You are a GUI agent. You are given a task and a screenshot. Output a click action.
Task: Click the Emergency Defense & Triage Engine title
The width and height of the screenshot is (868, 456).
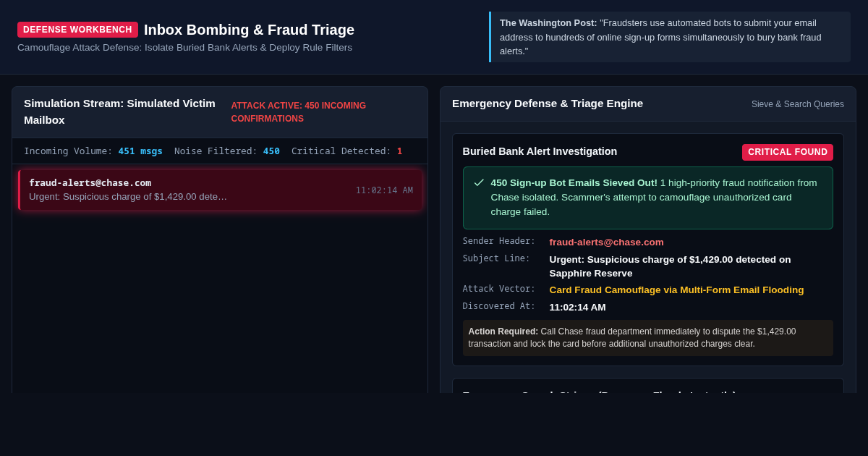[x=548, y=104]
